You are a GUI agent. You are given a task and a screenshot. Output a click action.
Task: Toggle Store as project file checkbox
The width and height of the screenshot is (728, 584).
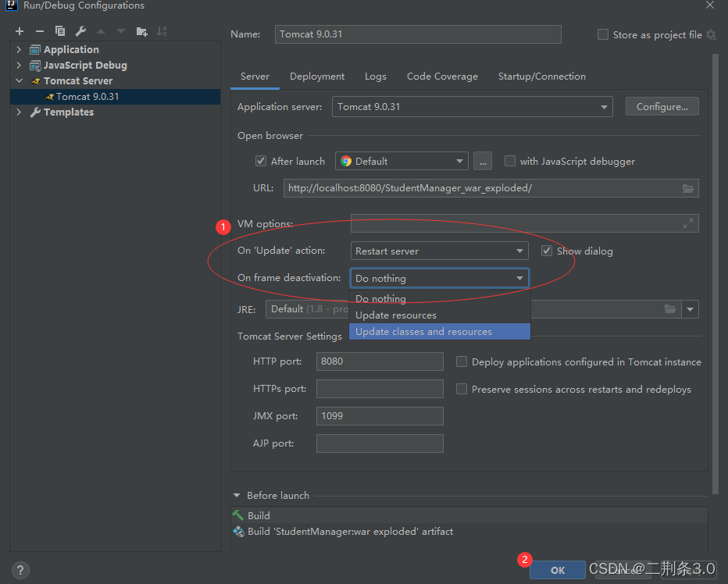coord(603,35)
